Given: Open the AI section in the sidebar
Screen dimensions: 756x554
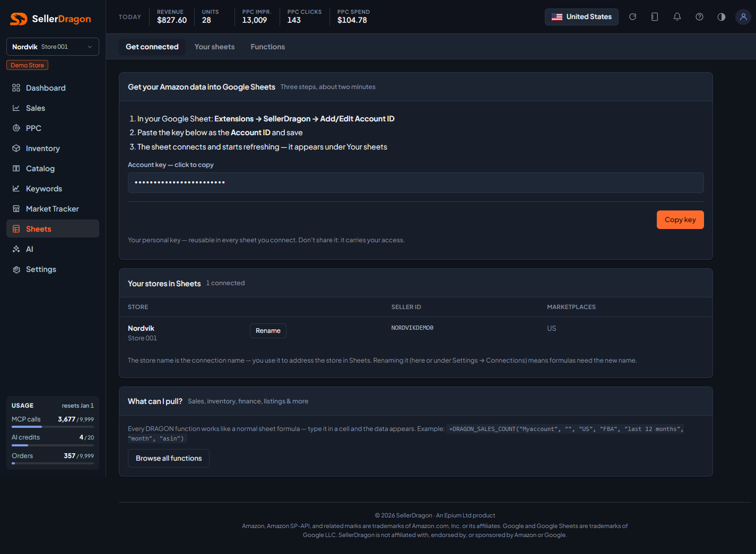Looking at the screenshot, I should tap(53, 249).
